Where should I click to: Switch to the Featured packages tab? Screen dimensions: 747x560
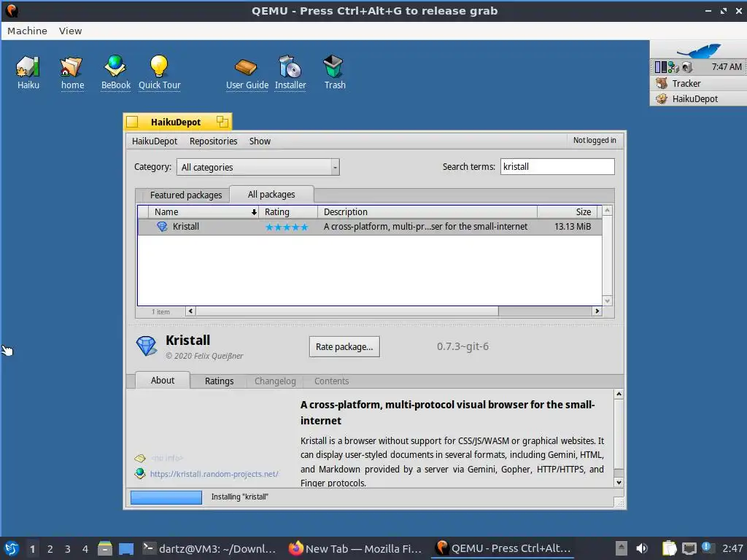[186, 195]
